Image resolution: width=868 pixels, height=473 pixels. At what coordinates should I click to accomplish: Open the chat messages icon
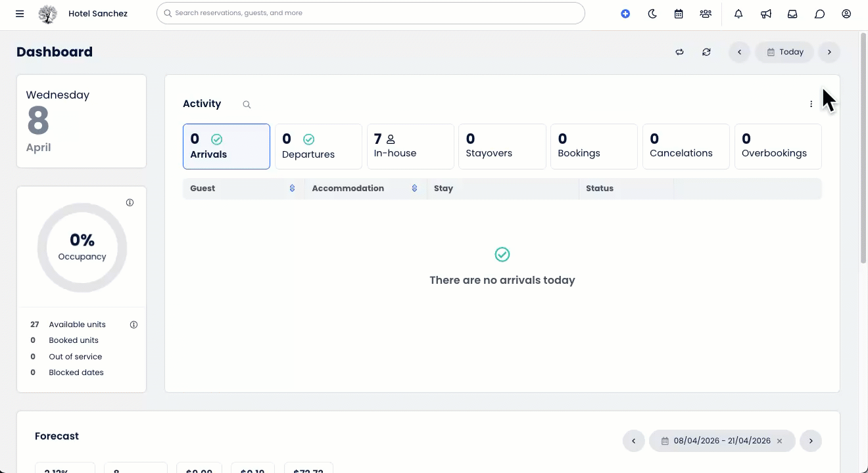(819, 14)
